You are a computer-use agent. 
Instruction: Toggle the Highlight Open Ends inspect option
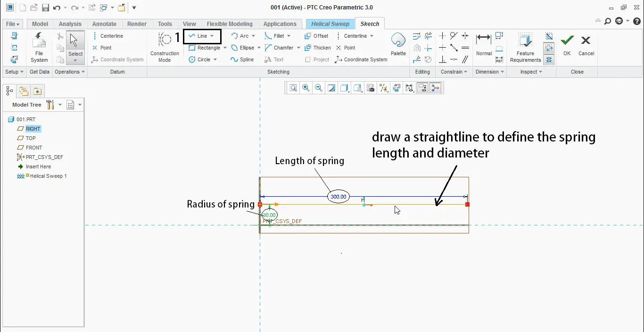coord(549,48)
